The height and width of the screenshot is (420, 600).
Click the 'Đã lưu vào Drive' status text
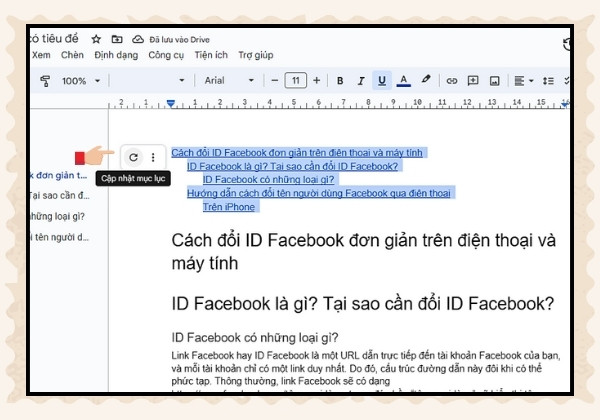tap(179, 40)
